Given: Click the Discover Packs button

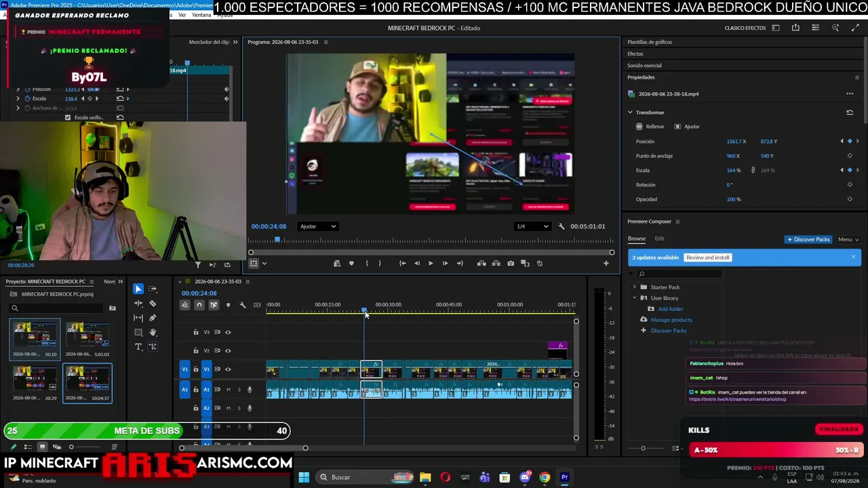Looking at the screenshot, I should coord(808,239).
